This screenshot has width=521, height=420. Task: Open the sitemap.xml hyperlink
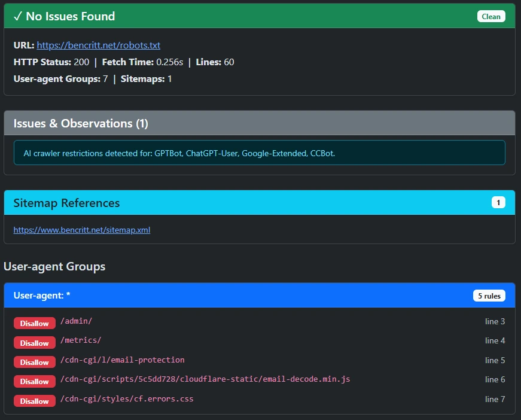tap(81, 230)
